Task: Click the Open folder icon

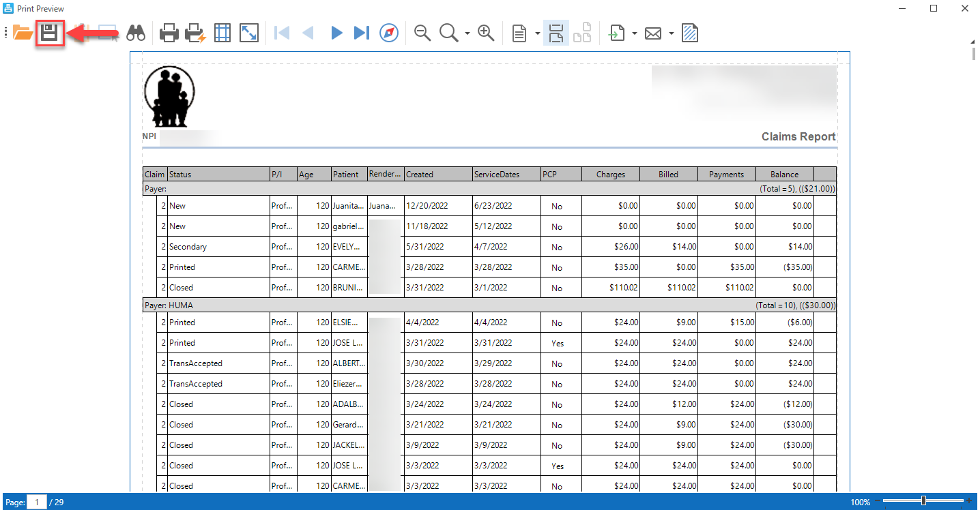Action: click(x=23, y=33)
